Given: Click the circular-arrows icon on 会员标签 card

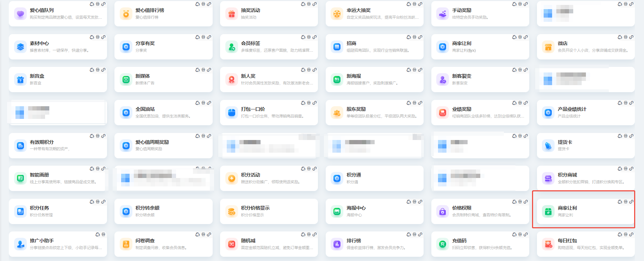Looking at the screenshot, I should coord(303,37).
